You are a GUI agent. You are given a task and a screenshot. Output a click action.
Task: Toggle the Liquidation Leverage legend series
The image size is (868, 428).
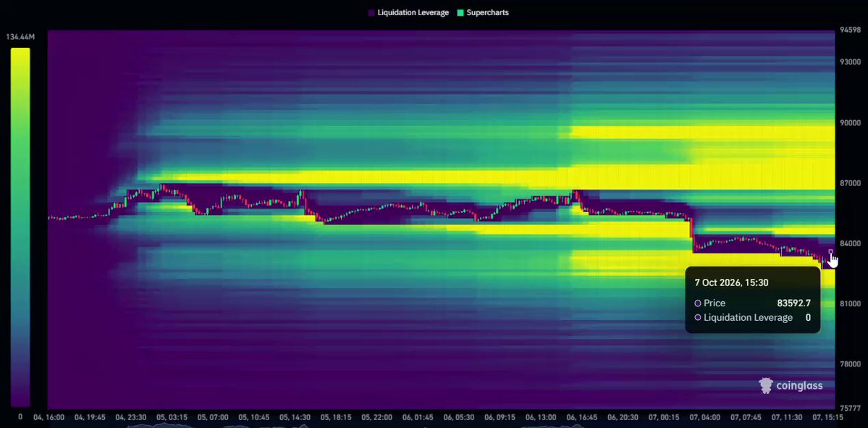(x=408, y=12)
